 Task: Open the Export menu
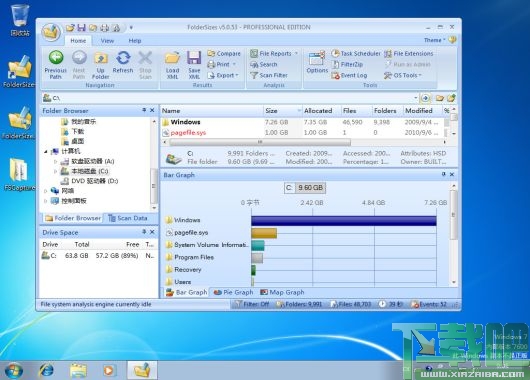coord(223,75)
